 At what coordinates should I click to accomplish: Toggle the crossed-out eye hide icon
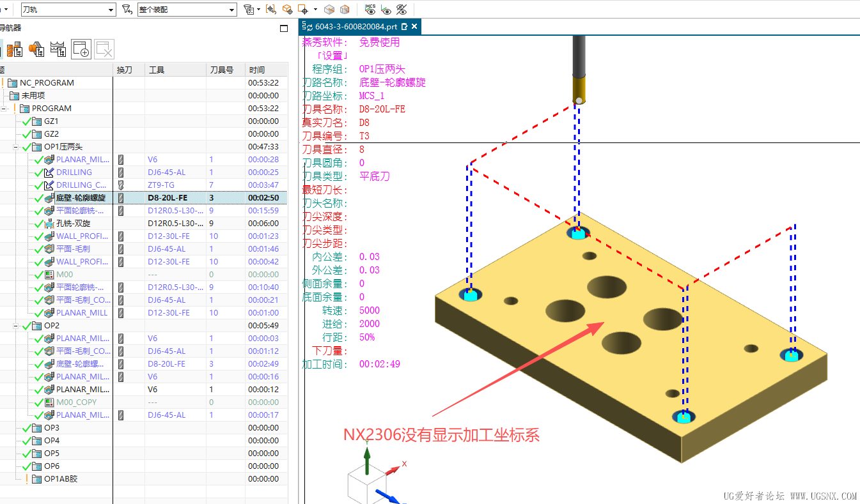[402, 10]
